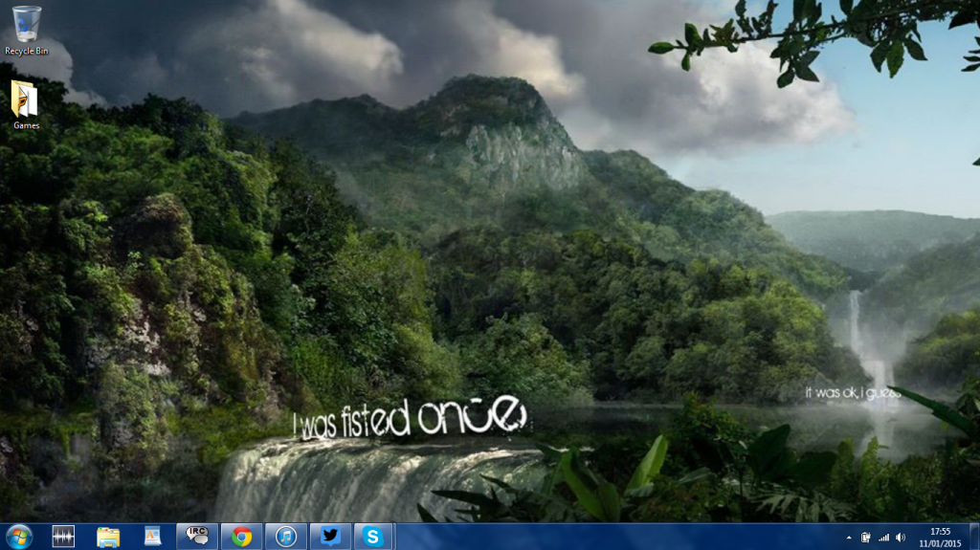This screenshot has width=980, height=550.
Task: Open the clock showing 17:55
Action: (x=940, y=538)
